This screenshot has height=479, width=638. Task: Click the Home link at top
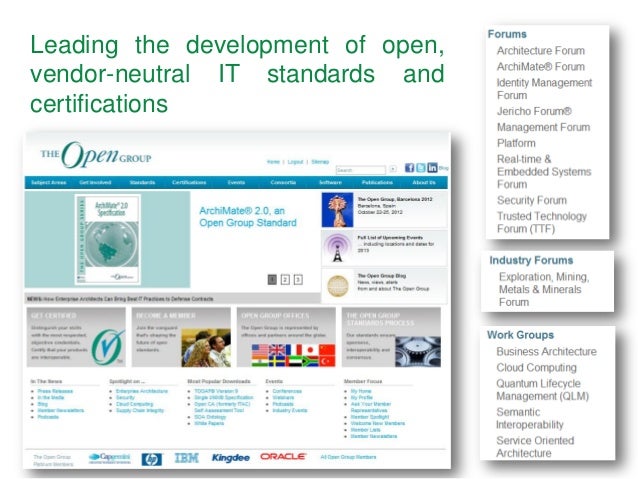273,162
